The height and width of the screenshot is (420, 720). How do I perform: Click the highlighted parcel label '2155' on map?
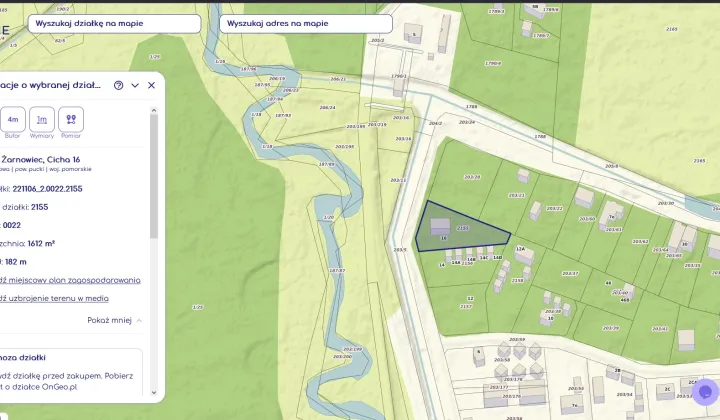(x=463, y=228)
